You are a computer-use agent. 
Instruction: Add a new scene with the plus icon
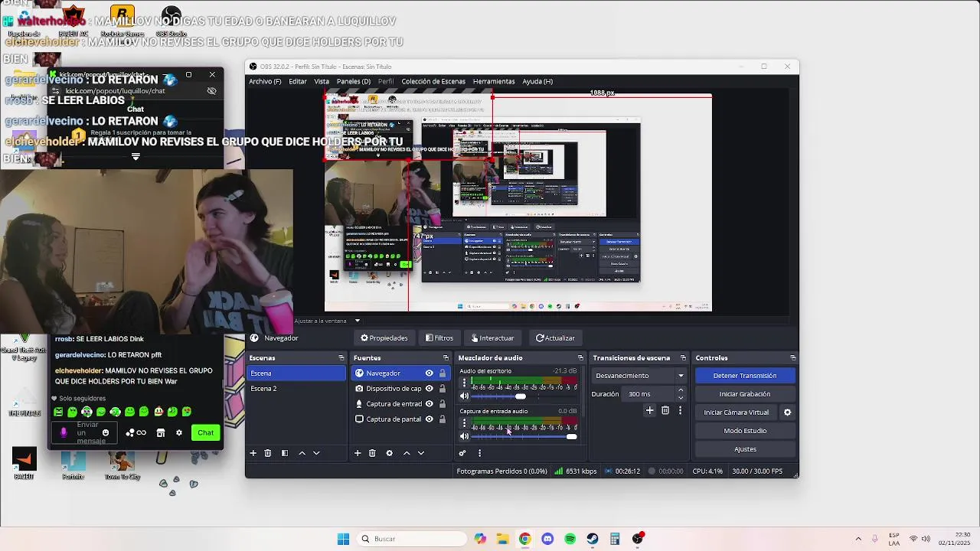(x=253, y=453)
